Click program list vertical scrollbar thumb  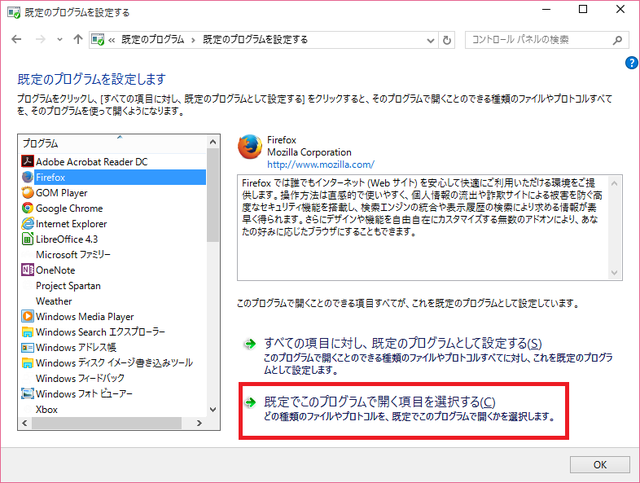[213, 195]
